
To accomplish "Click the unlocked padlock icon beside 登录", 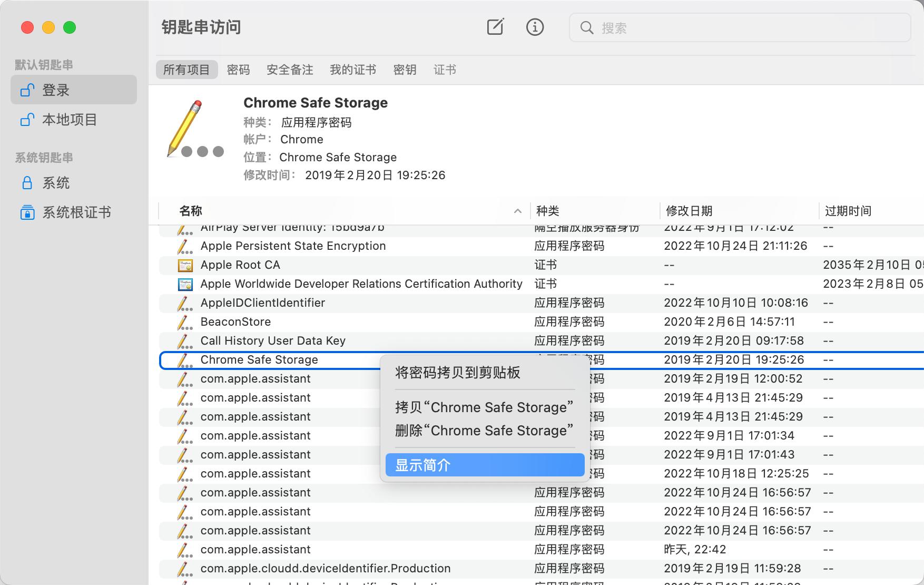I will [x=27, y=90].
